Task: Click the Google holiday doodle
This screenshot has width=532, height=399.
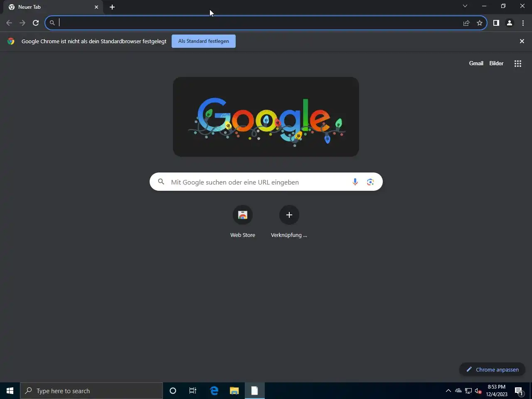Action: pos(266,117)
